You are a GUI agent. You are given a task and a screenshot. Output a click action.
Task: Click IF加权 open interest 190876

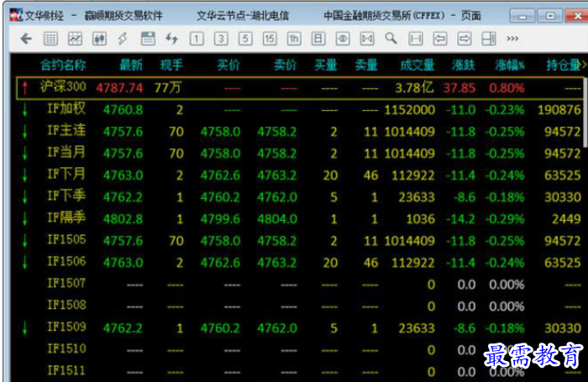click(x=559, y=110)
